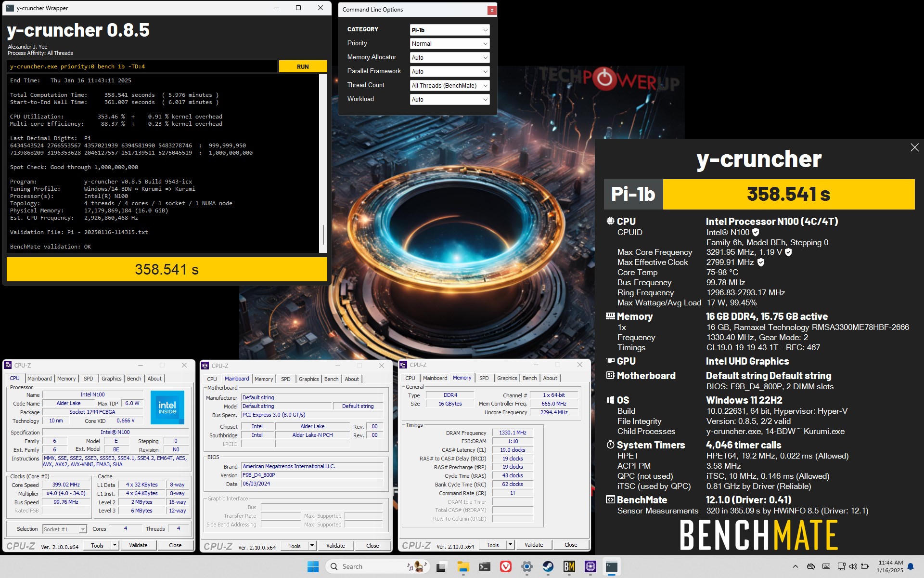Open the Terminal icon next to File Explorer
924x578 pixels.
[485, 567]
